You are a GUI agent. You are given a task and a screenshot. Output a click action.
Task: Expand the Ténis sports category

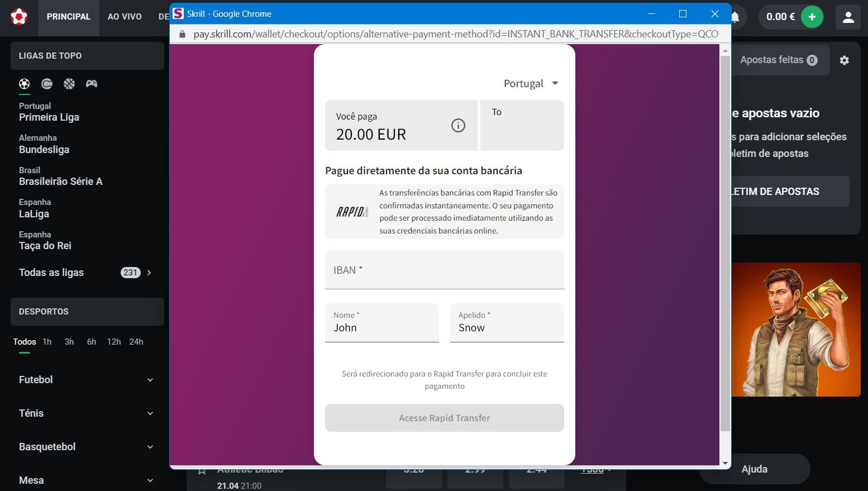click(x=87, y=413)
